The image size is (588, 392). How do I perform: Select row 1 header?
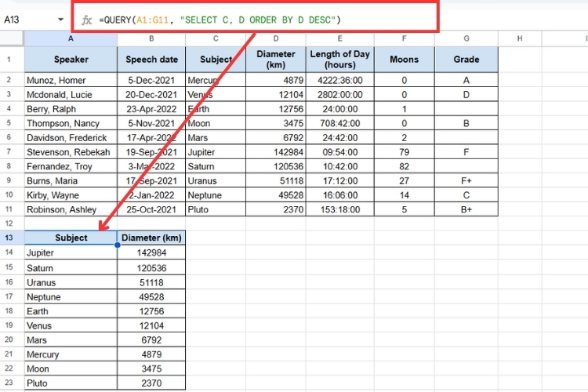pyautogui.click(x=9, y=60)
